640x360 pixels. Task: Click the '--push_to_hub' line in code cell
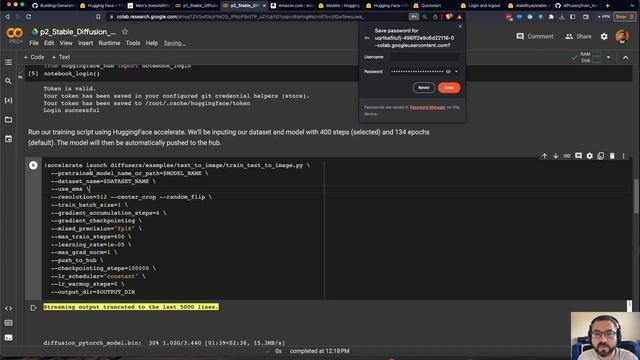click(77, 260)
